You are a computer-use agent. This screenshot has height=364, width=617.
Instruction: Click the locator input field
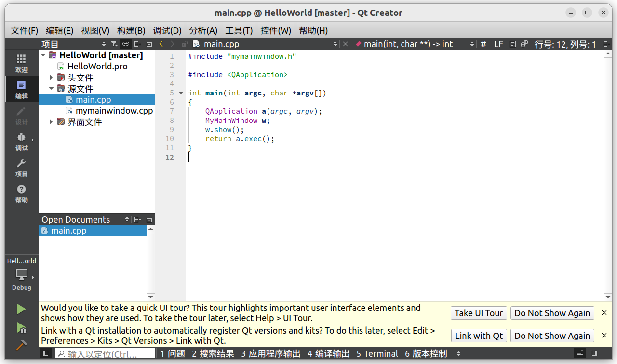pyautogui.click(x=105, y=353)
